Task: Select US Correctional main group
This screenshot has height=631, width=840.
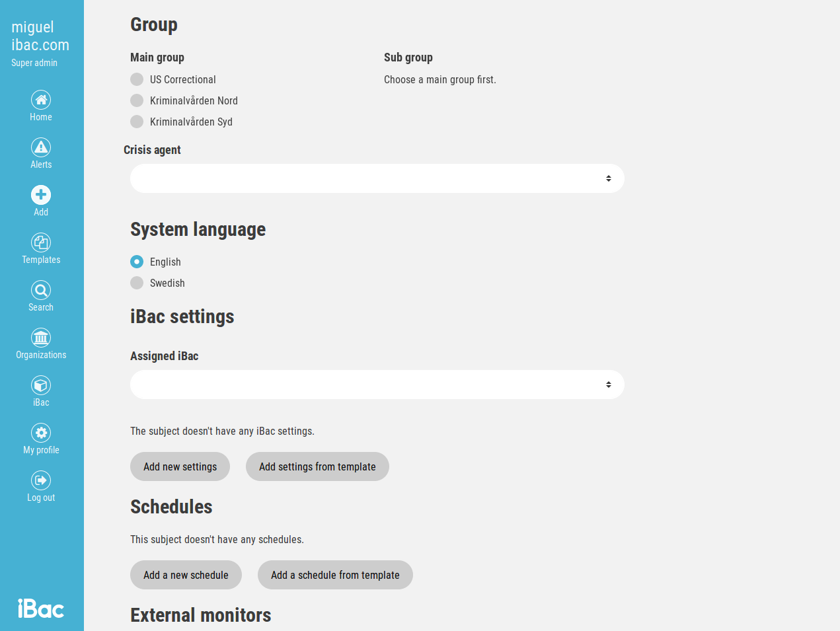Action: pos(137,79)
